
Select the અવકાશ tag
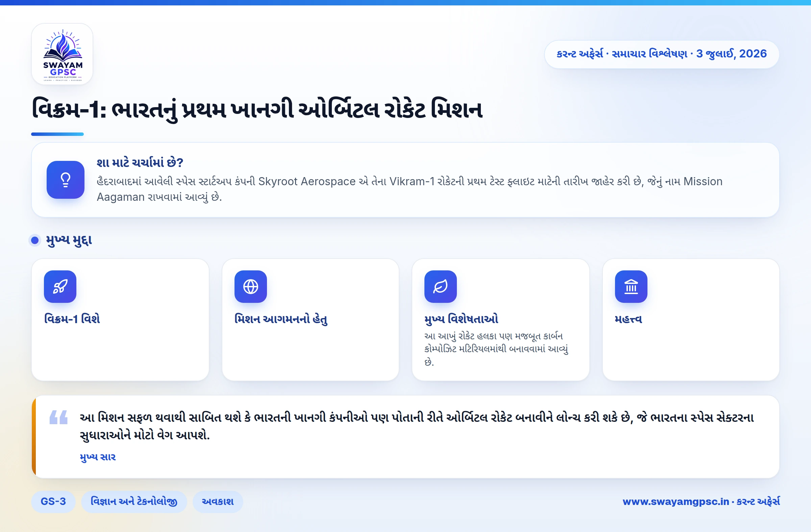point(218,501)
